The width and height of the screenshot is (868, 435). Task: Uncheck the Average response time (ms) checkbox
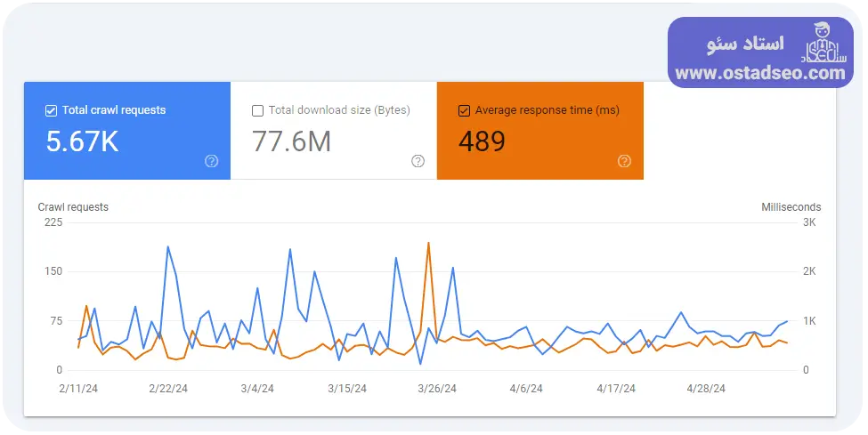click(x=464, y=110)
